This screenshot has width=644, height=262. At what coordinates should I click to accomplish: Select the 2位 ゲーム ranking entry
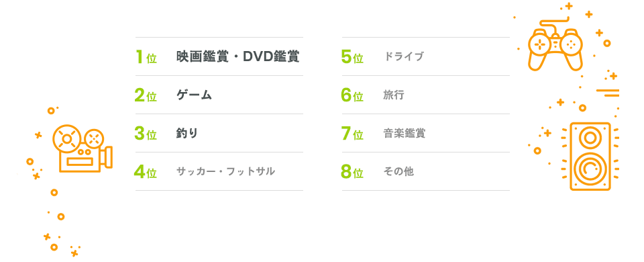[219, 95]
